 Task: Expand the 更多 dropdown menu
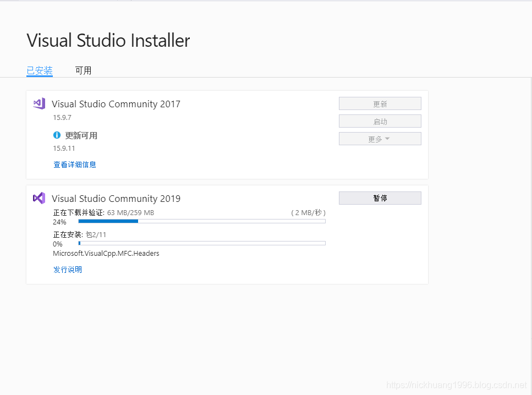(380, 139)
